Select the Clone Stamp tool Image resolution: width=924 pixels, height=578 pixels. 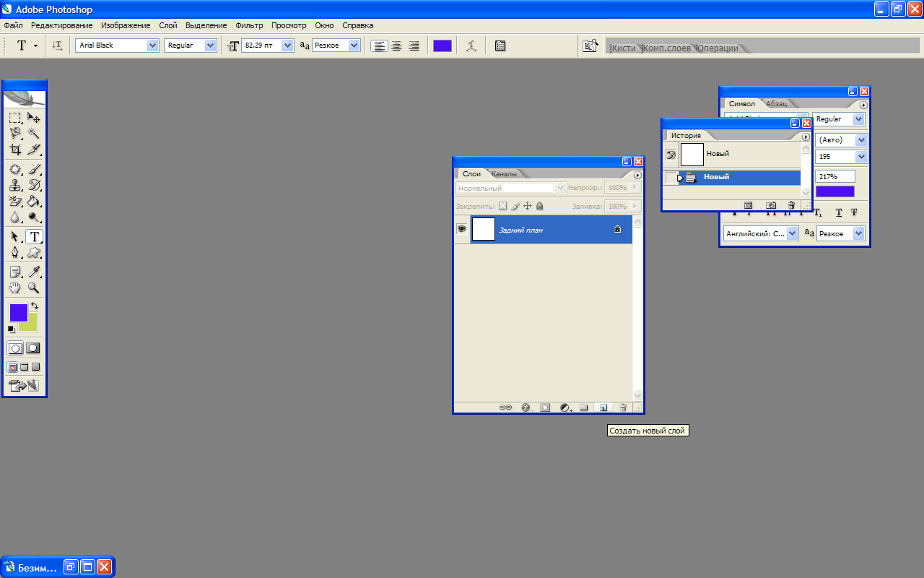pyautogui.click(x=15, y=185)
